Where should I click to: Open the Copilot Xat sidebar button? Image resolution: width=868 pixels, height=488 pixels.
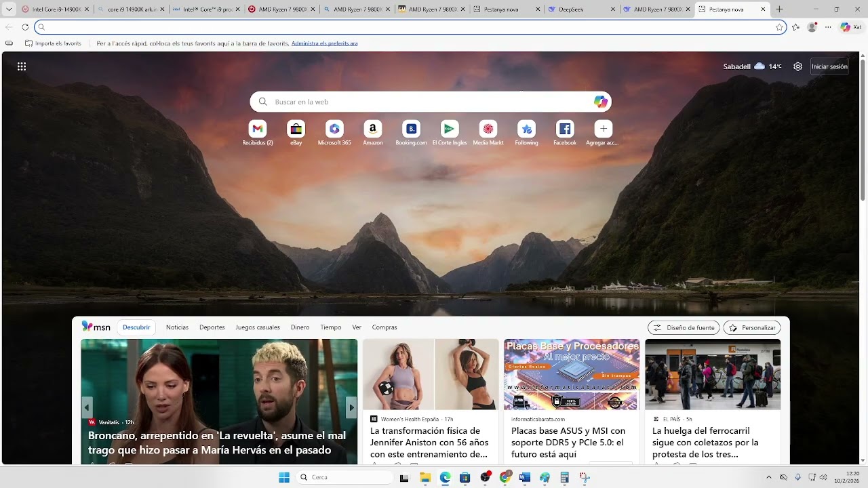850,27
